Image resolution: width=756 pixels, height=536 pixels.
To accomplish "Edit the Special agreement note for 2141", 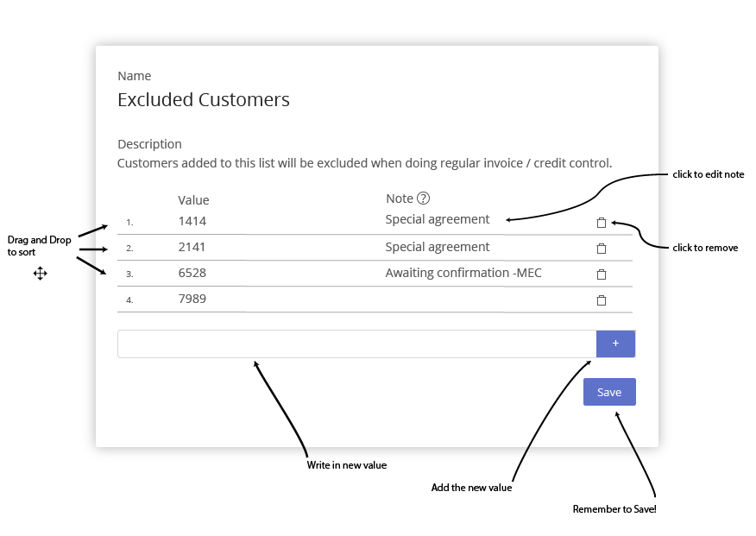I will [438, 247].
